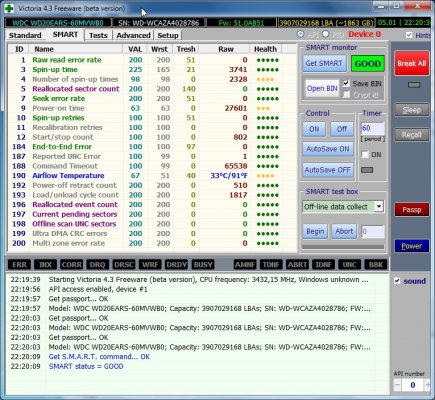The height and width of the screenshot is (400, 435).
Task: Click the green cross Victoria app icon
Action: [x=9, y=8]
